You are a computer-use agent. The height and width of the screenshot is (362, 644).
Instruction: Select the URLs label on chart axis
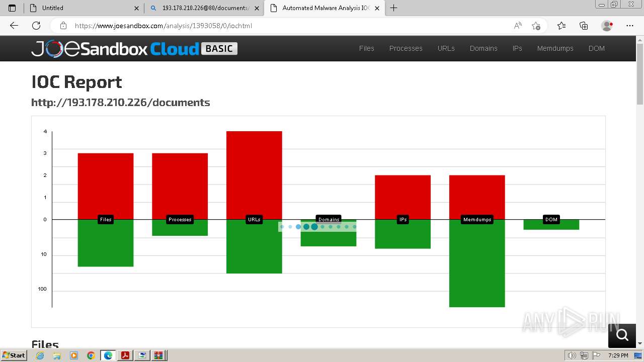pos(254,220)
